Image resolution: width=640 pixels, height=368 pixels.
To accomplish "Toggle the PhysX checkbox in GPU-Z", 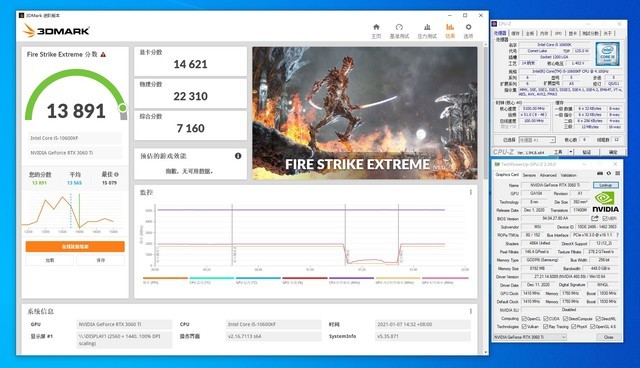I will [573, 327].
